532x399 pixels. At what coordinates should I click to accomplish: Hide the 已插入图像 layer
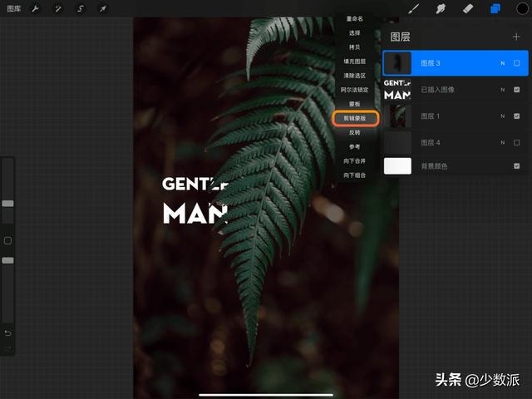coord(516,90)
